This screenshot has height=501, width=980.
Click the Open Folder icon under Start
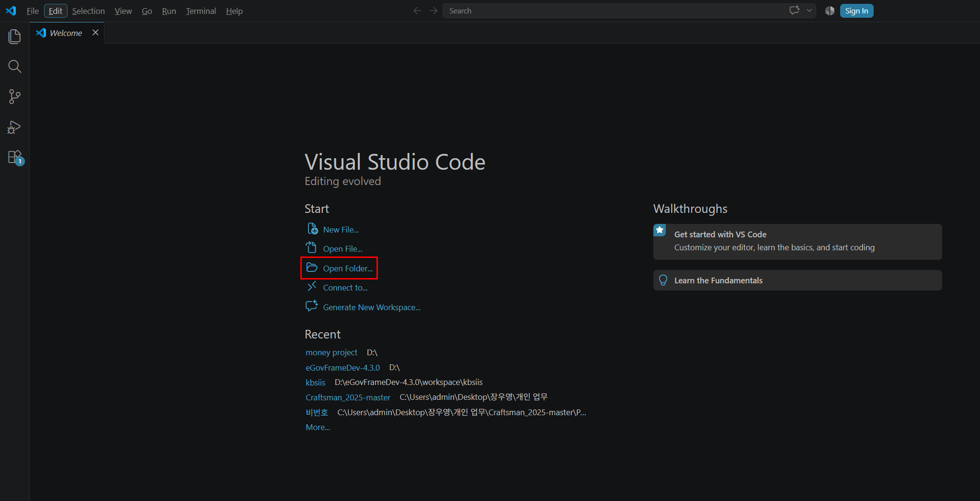click(312, 268)
